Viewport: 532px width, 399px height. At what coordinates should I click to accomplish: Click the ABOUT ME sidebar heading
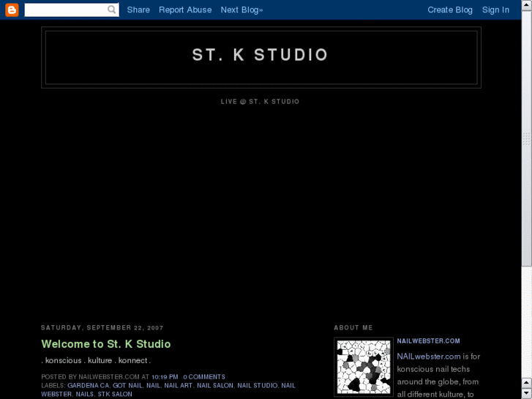[353, 328]
